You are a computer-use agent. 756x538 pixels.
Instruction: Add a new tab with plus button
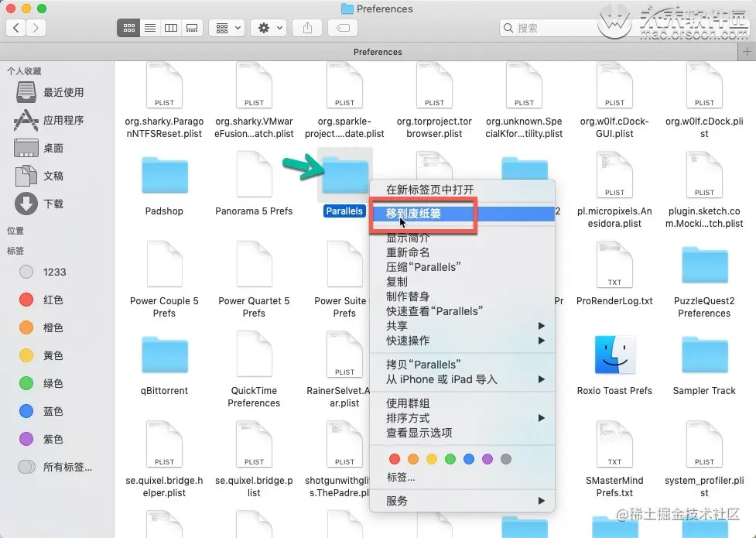pos(747,52)
